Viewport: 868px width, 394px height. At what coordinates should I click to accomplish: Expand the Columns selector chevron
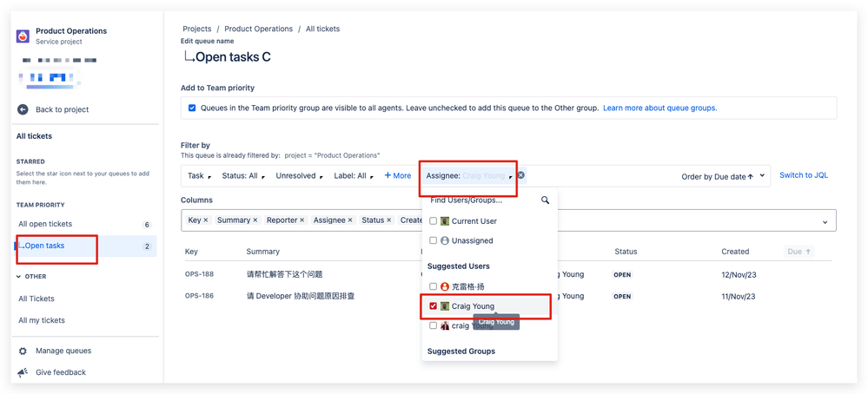pyautogui.click(x=825, y=221)
